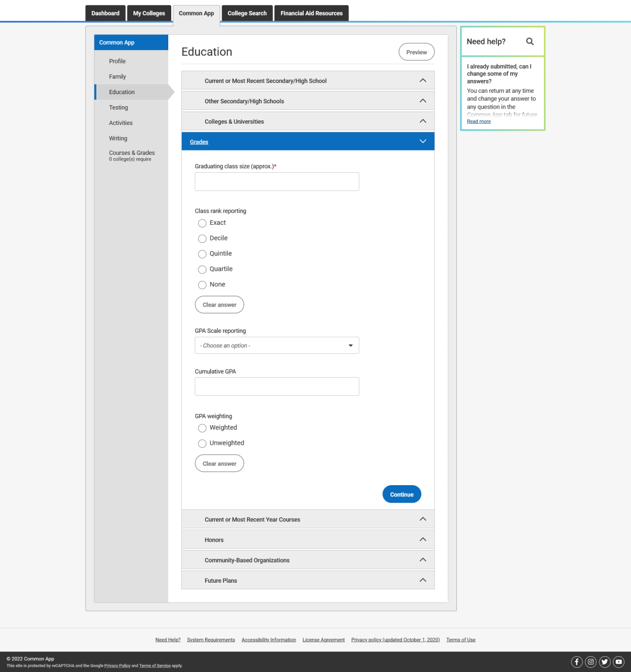Screen dimensions: 631x672
Task: Open Google Terms of Service link
Action: coord(155,666)
